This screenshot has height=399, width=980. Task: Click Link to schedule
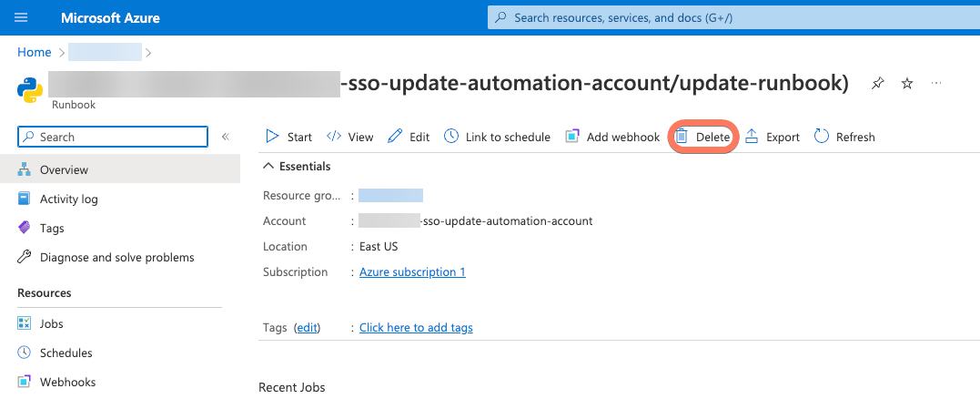[x=498, y=137]
